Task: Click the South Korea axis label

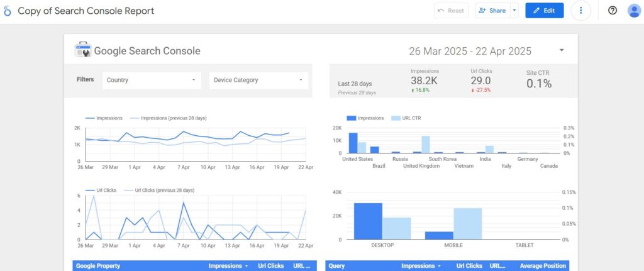Action: click(443, 159)
